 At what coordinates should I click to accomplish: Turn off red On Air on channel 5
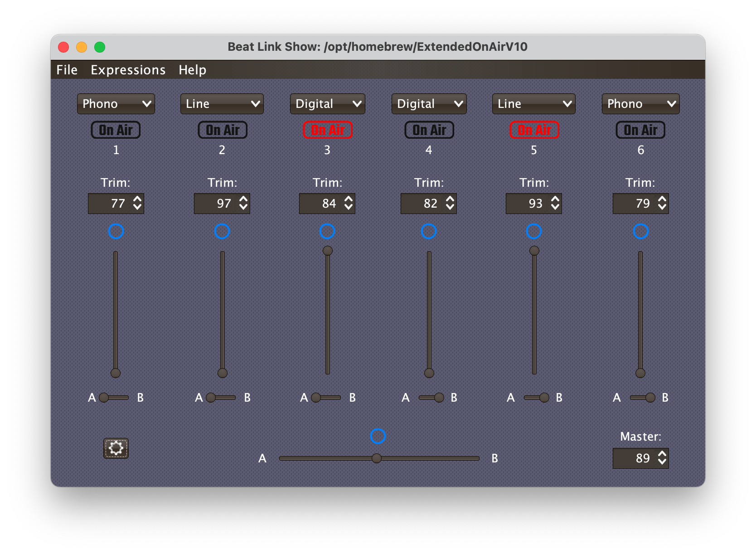click(x=534, y=130)
